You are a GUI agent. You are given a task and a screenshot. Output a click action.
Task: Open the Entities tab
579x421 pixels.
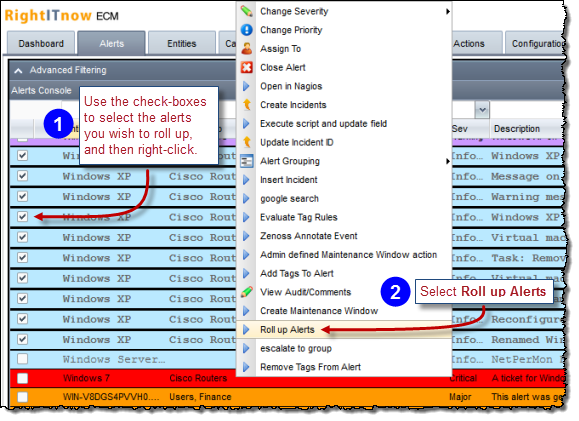click(182, 44)
